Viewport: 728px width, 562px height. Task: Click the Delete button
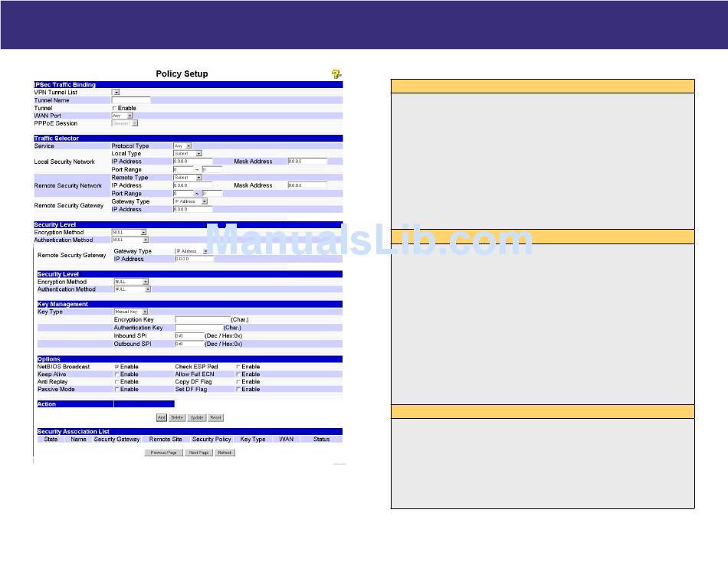point(177,418)
